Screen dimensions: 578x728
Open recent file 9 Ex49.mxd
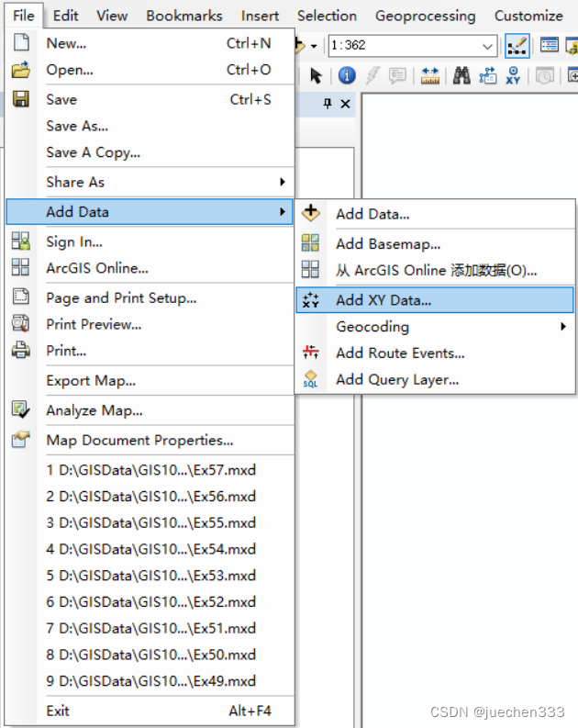150,681
